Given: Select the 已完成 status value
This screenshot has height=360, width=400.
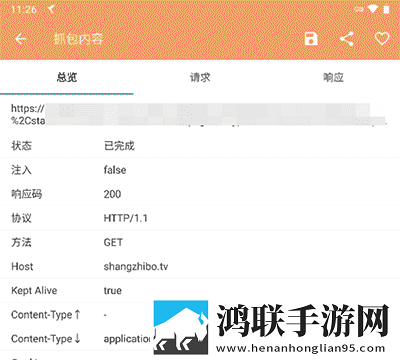Looking at the screenshot, I should click(119, 146).
